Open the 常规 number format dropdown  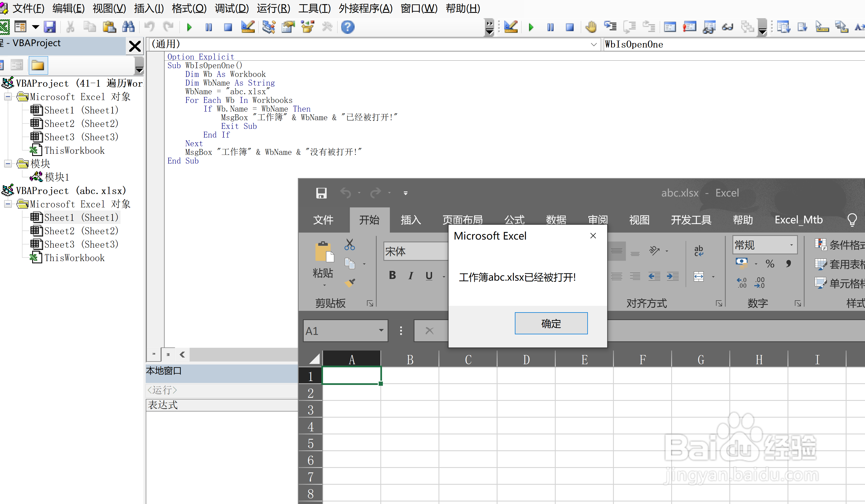coord(791,245)
